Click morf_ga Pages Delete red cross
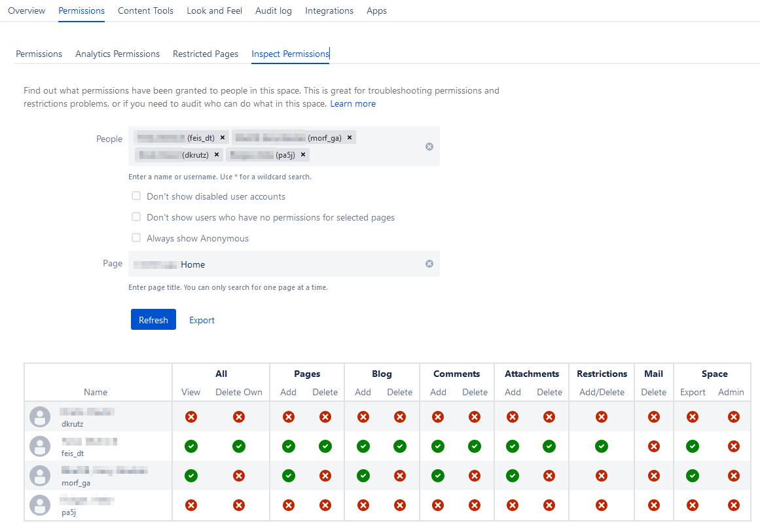Image resolution: width=760 pixels, height=532 pixels. 325,476
